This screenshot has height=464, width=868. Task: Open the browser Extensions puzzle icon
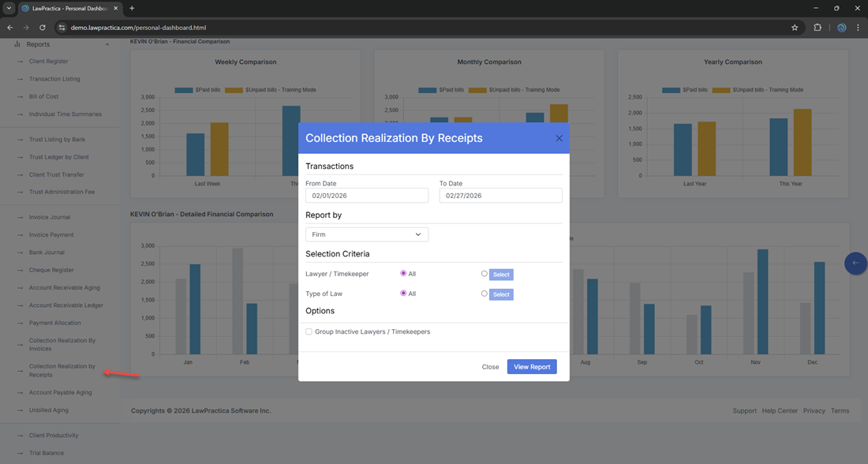coord(817,28)
